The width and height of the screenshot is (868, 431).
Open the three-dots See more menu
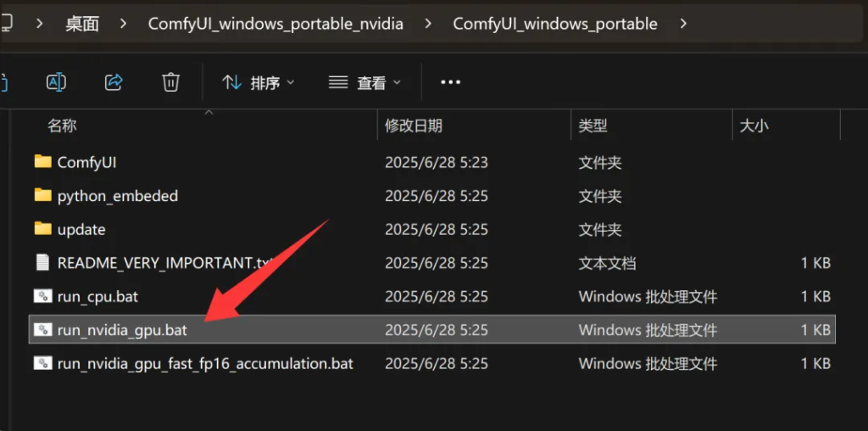click(x=451, y=82)
